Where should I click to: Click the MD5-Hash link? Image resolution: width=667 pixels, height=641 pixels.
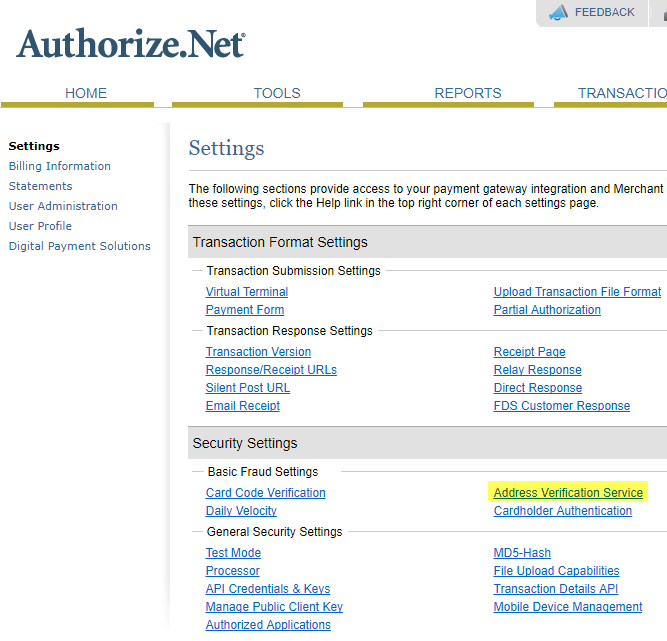522,553
